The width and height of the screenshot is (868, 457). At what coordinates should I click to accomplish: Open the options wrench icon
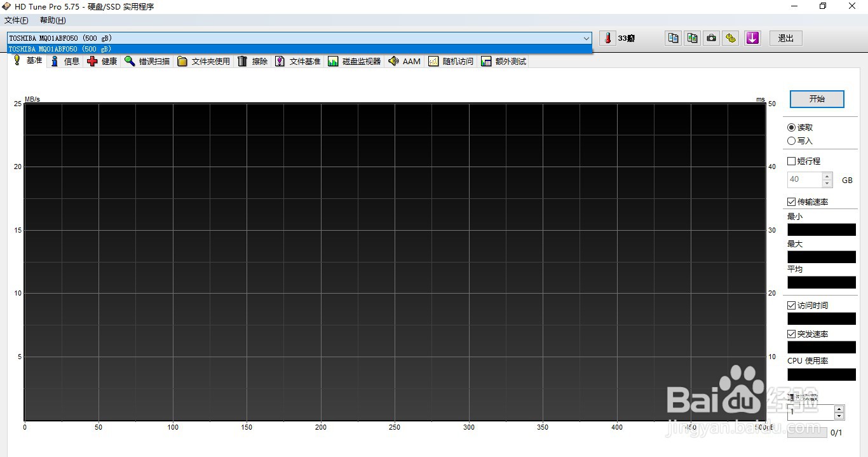point(731,38)
